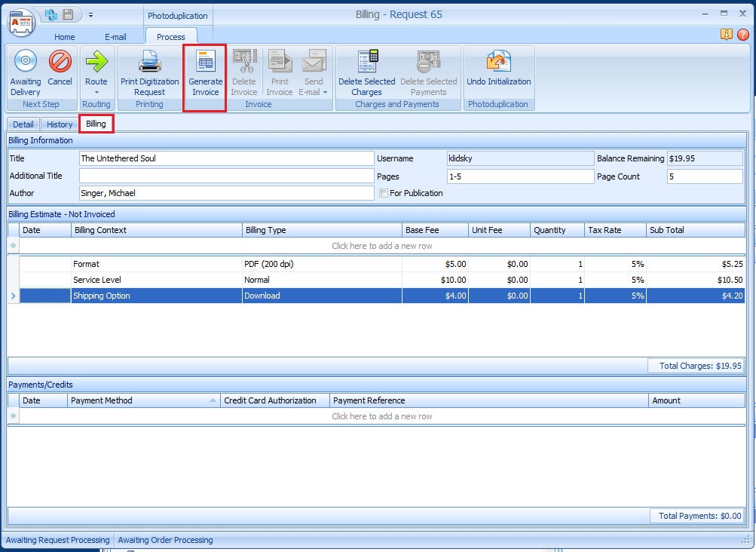The image size is (756, 552).
Task: Sort by Payment Method column header
Action: point(143,400)
